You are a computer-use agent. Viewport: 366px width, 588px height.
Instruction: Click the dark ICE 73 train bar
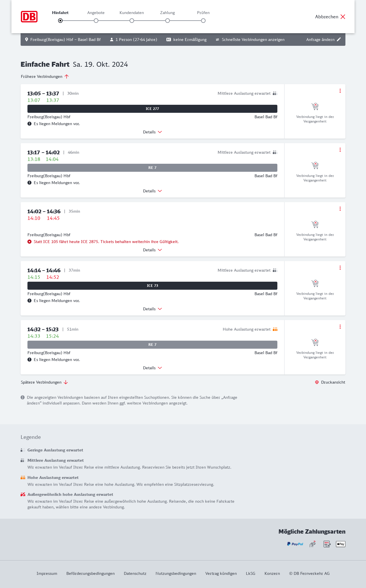click(152, 286)
